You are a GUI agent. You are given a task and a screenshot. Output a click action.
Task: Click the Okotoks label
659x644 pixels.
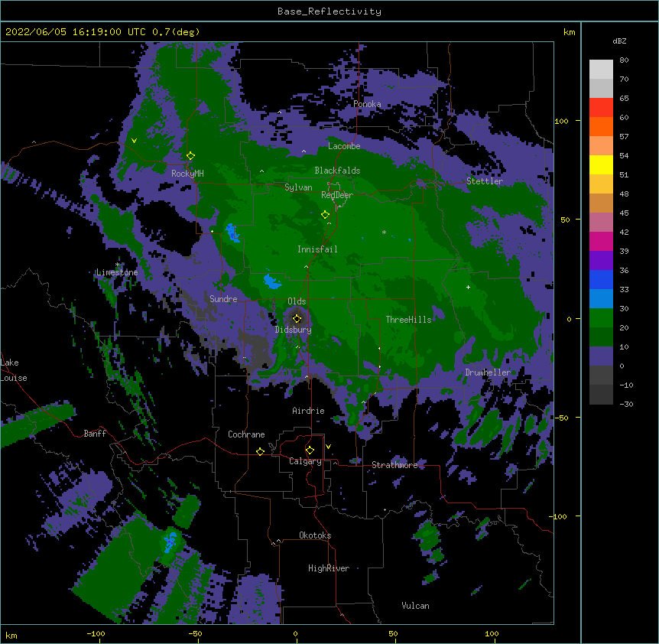tap(315, 535)
